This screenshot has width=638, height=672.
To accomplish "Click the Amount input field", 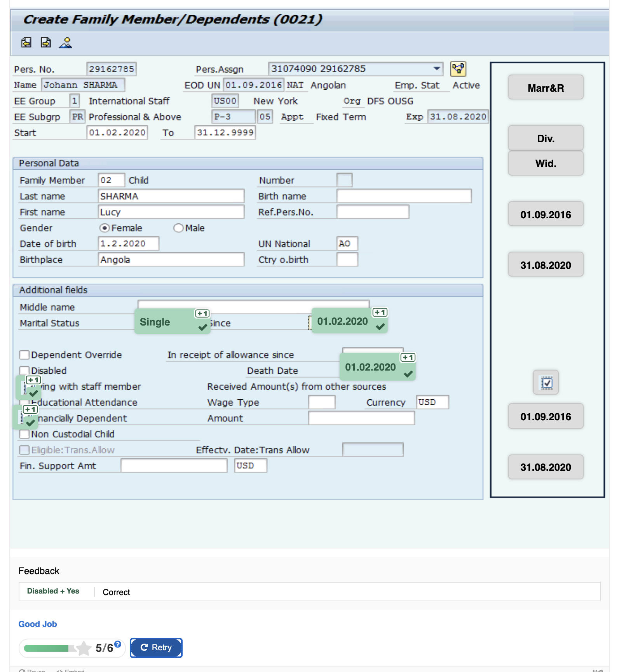I will pos(361,418).
